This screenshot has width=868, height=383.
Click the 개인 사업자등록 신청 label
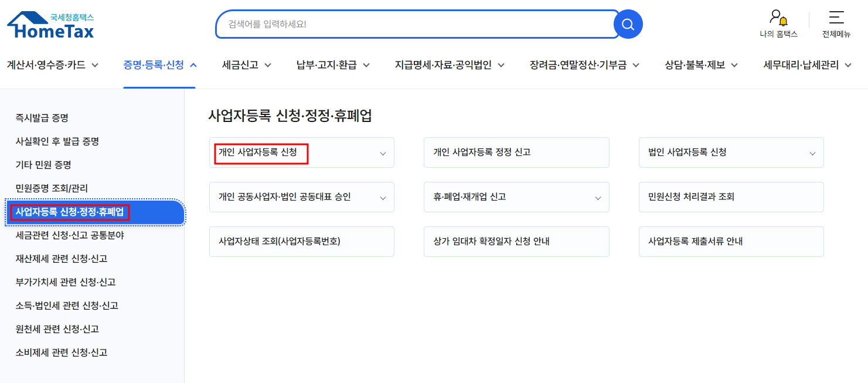tap(258, 152)
